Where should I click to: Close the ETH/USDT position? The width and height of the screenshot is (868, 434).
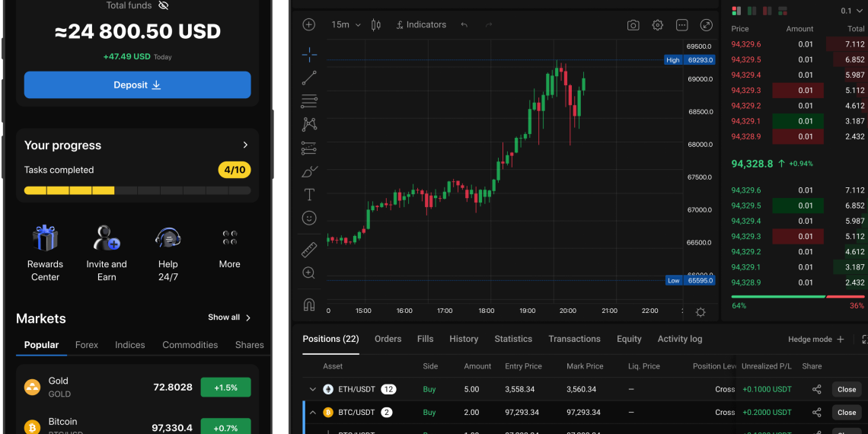tap(847, 389)
